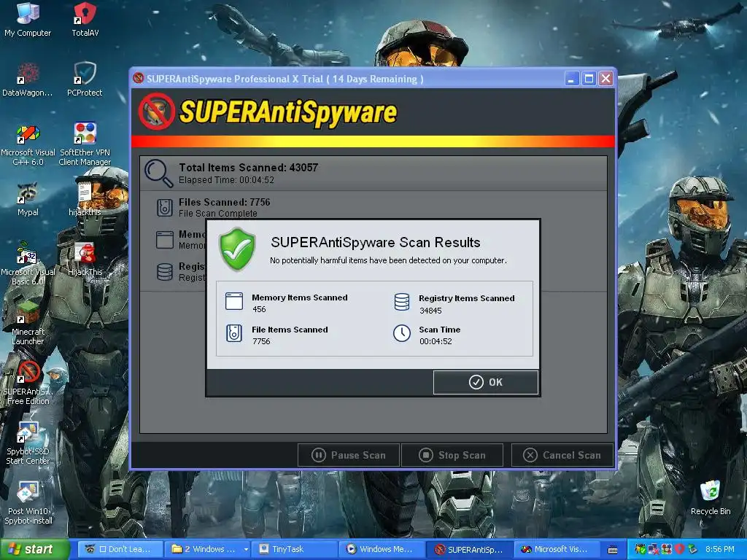Open Microsoft Visual C++ 6.0 shortcut
747x560 pixels.
click(28, 144)
